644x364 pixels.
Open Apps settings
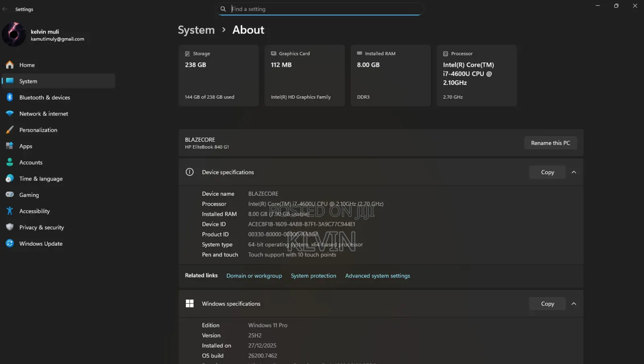click(x=59, y=146)
